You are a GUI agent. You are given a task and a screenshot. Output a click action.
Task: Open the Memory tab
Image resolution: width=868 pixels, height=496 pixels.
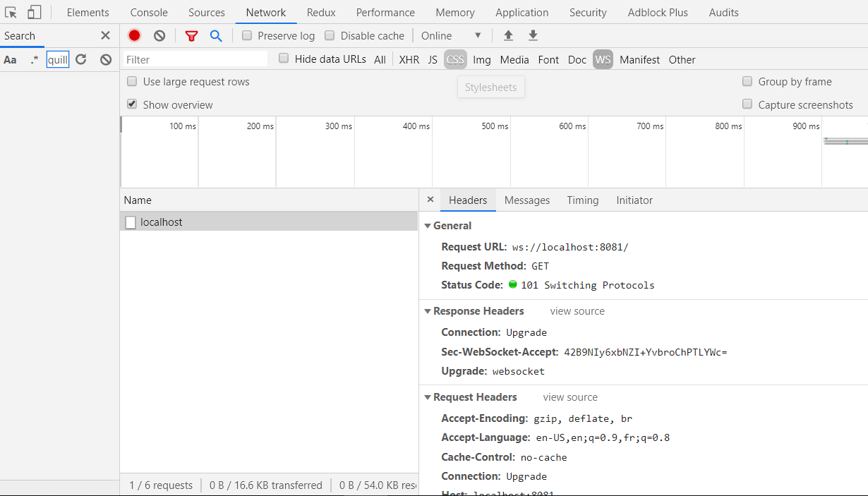pyautogui.click(x=455, y=12)
